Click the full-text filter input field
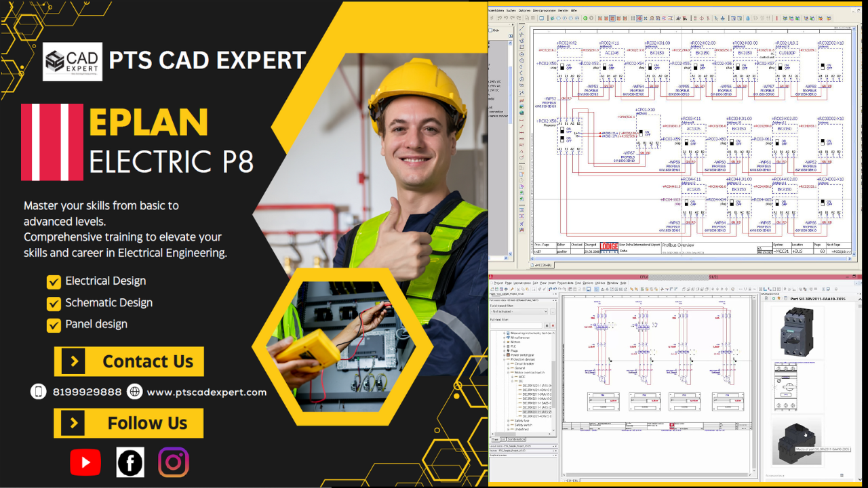The width and height of the screenshot is (868, 488). pos(516,325)
